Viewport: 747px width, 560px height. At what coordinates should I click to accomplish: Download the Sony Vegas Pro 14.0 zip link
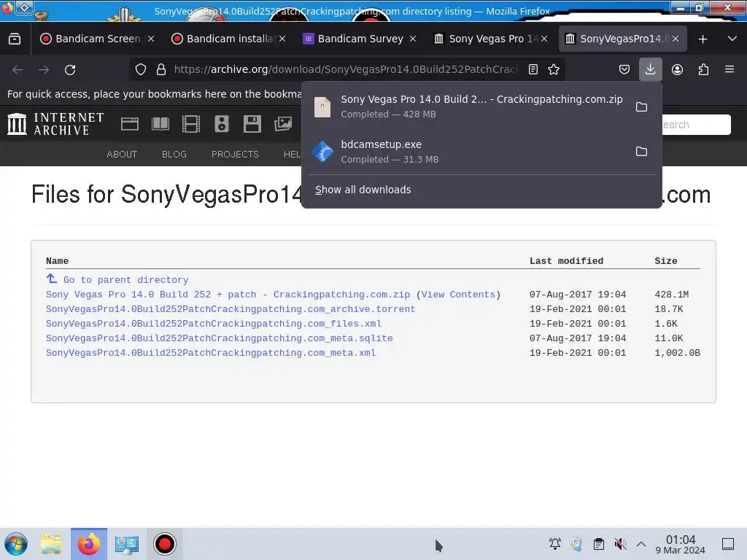228,295
